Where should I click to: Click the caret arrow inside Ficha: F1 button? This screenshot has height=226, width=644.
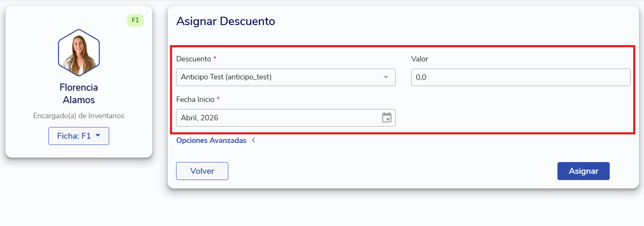tap(98, 136)
